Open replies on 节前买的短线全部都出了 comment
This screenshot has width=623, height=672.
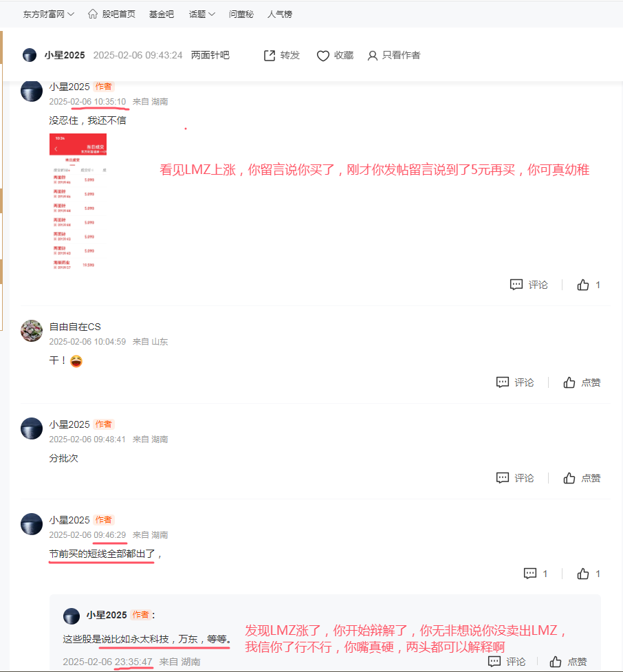click(536, 574)
